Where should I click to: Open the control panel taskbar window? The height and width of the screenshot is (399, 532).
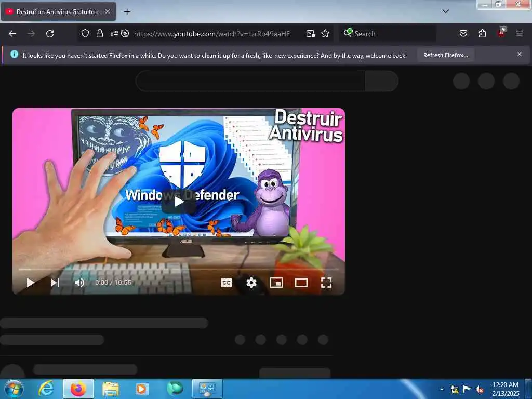tap(207, 389)
